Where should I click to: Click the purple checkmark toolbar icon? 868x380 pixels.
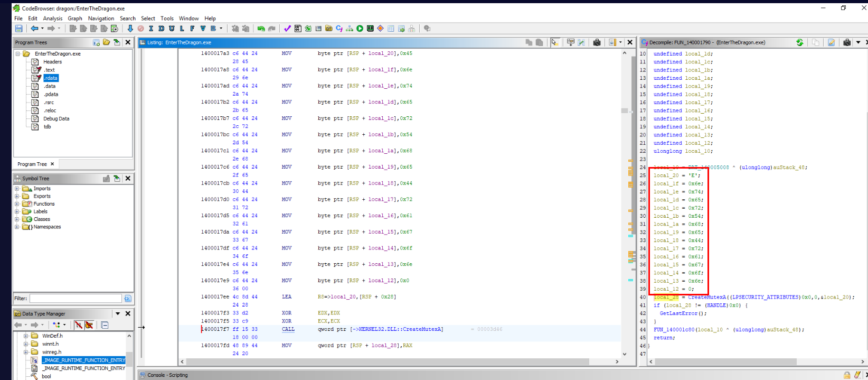[287, 29]
